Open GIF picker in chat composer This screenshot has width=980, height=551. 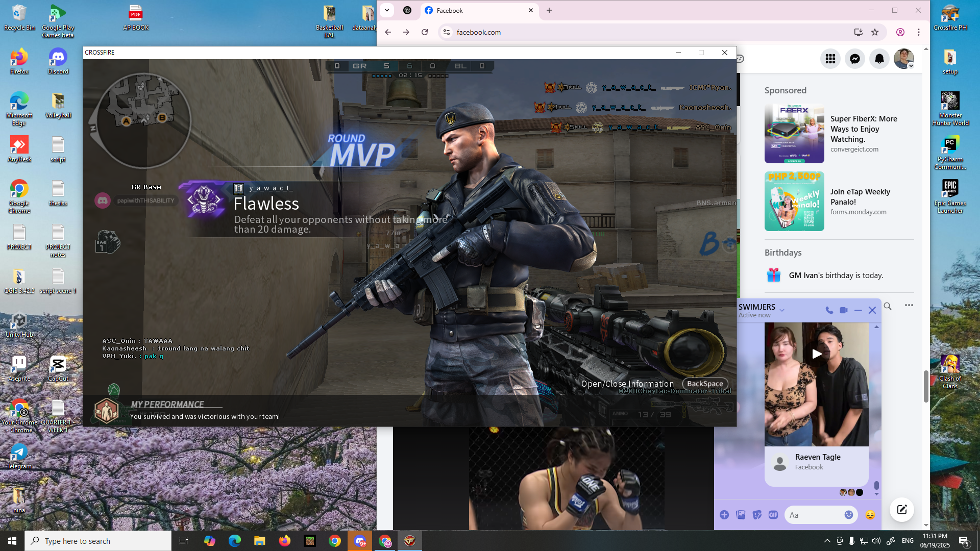(x=773, y=515)
